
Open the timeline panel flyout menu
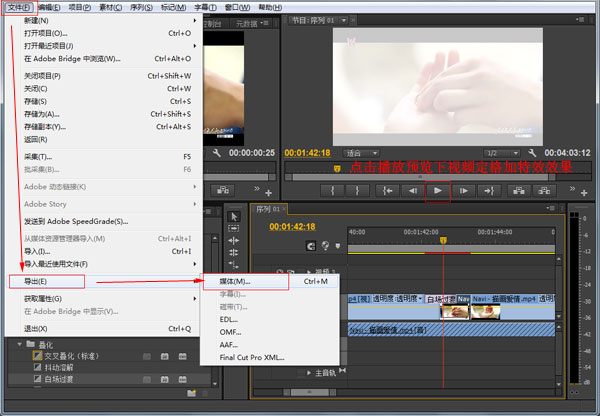click(551, 209)
